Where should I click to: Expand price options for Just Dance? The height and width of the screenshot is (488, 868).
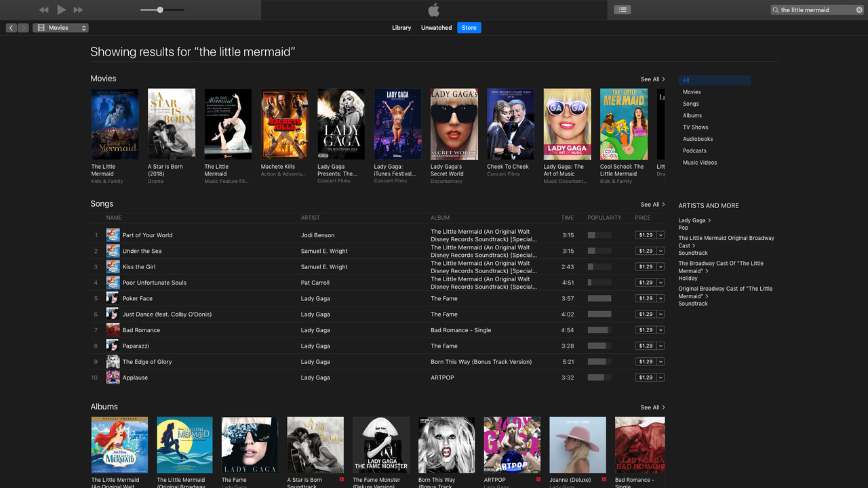[x=660, y=314]
